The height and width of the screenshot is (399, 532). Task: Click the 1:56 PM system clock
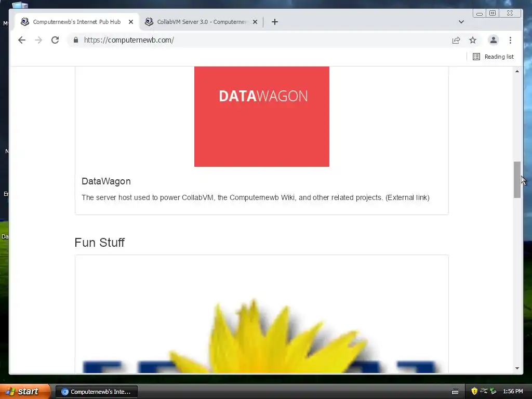click(x=513, y=392)
